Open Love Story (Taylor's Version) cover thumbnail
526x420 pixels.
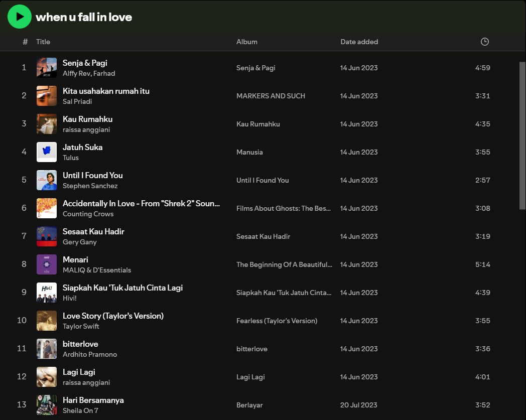(47, 321)
